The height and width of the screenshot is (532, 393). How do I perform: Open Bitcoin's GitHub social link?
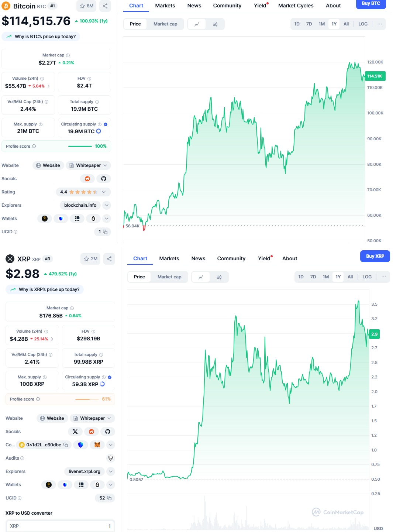[104, 179]
